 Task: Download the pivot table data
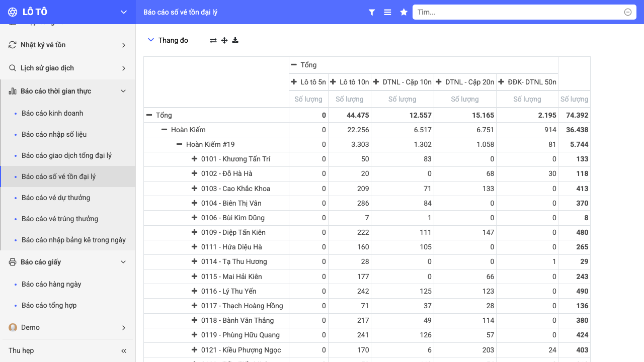coord(235,40)
